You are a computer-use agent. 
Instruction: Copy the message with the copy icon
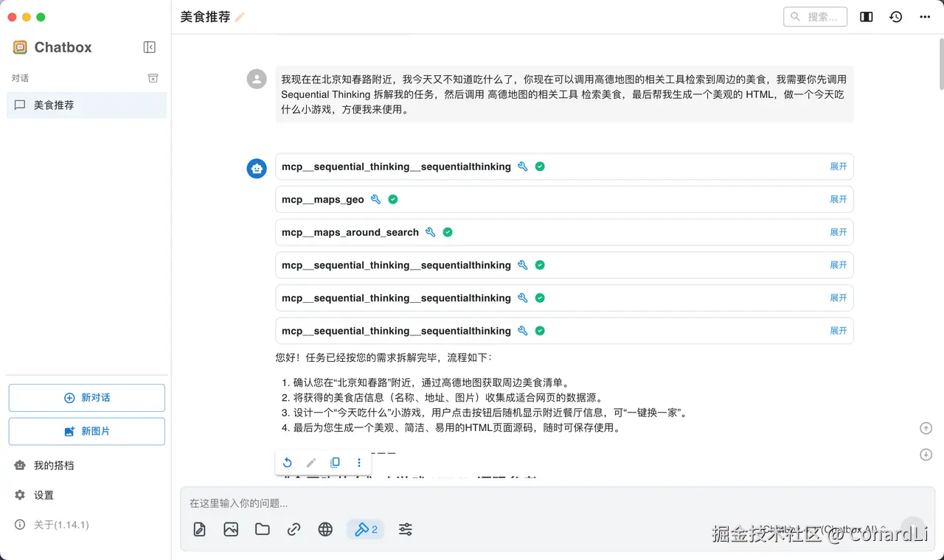(335, 463)
